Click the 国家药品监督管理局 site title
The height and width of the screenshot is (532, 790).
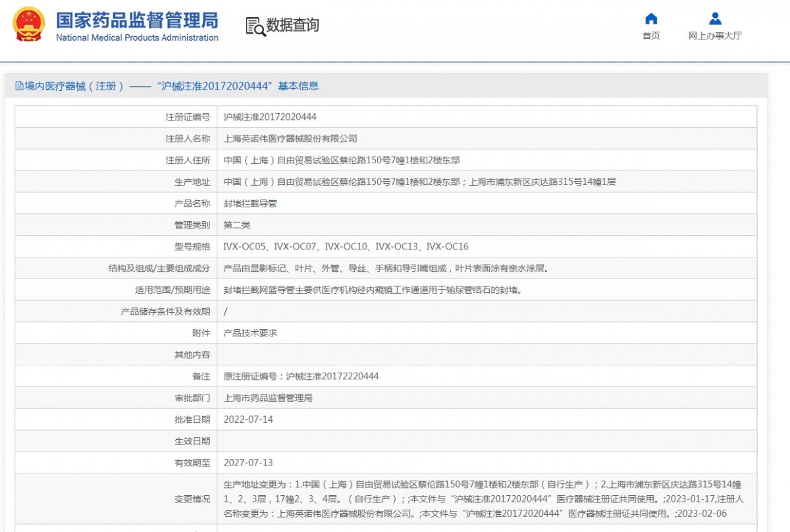click(137, 20)
